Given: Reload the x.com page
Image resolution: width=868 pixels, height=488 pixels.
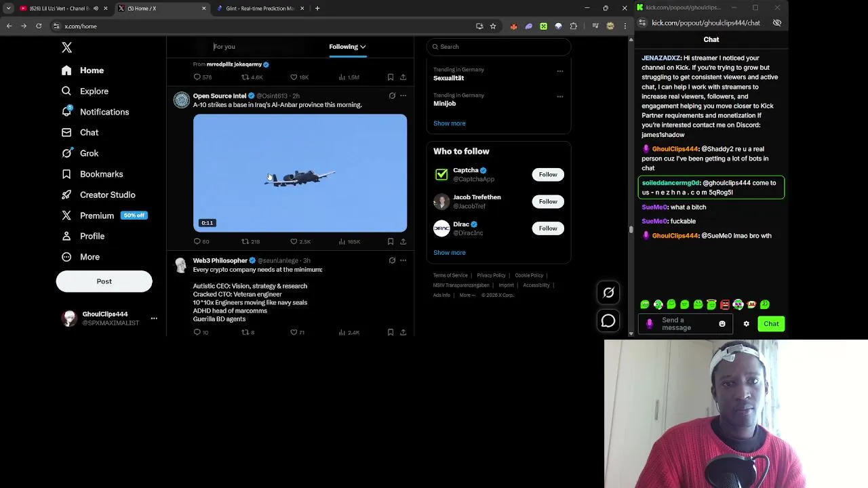Looking at the screenshot, I should click(39, 26).
